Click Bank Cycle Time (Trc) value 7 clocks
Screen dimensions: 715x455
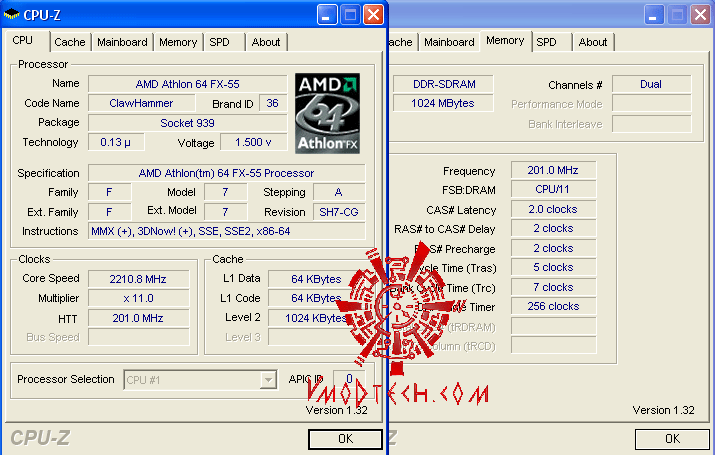click(553, 288)
